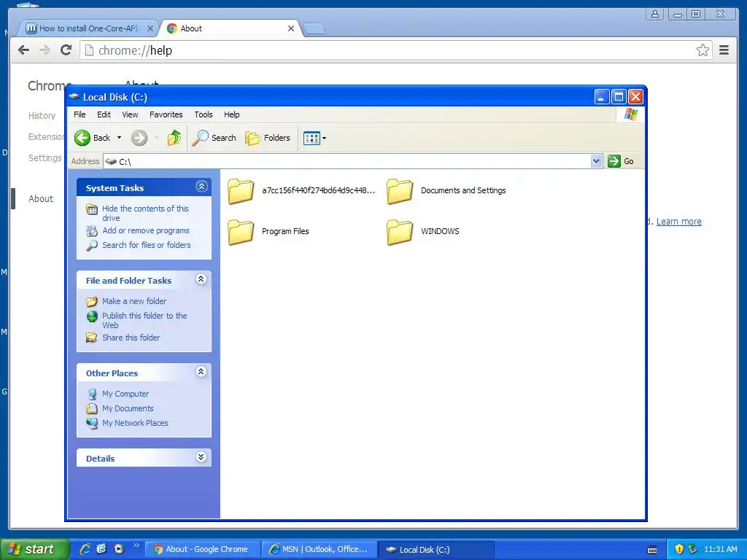The width and height of the screenshot is (747, 560).
Task: Click Chrome's back arrow button
Action: click(x=23, y=50)
